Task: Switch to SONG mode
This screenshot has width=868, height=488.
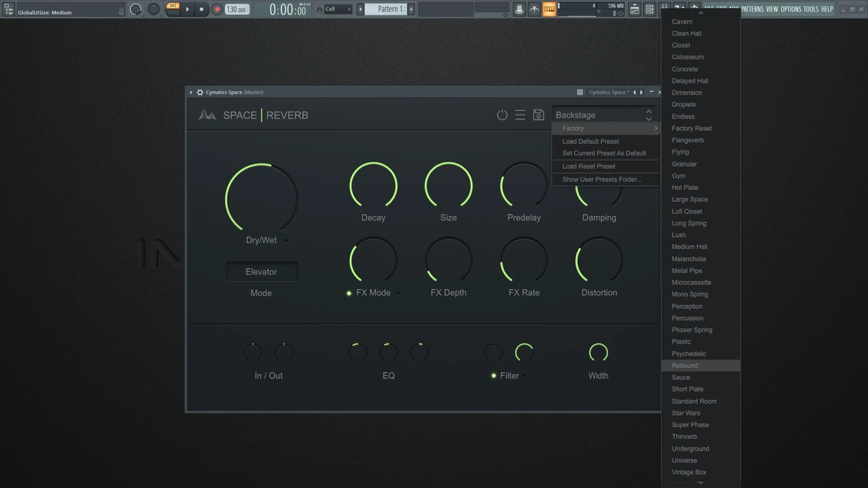Action: coord(173,13)
